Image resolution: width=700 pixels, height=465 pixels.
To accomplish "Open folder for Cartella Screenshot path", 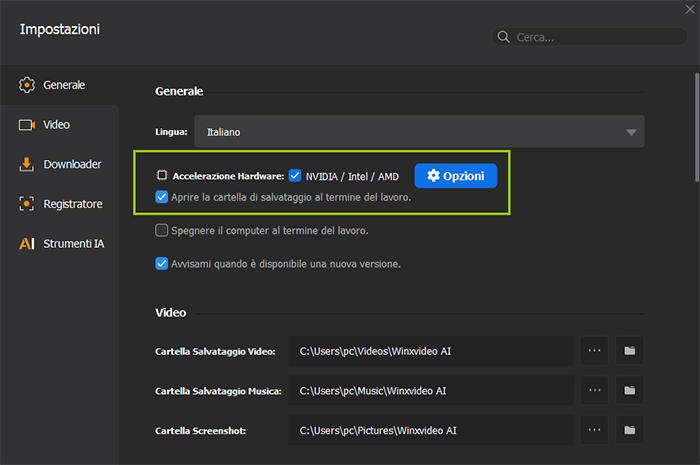I will point(629,430).
